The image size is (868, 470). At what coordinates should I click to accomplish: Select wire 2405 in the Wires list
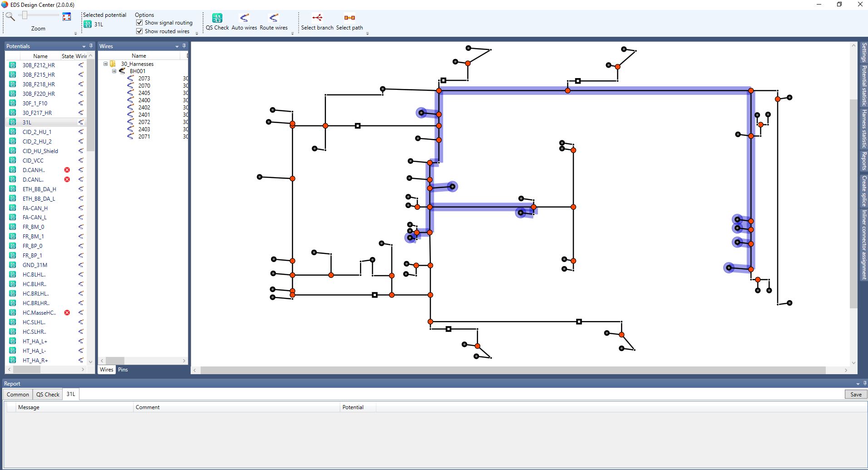coord(144,93)
